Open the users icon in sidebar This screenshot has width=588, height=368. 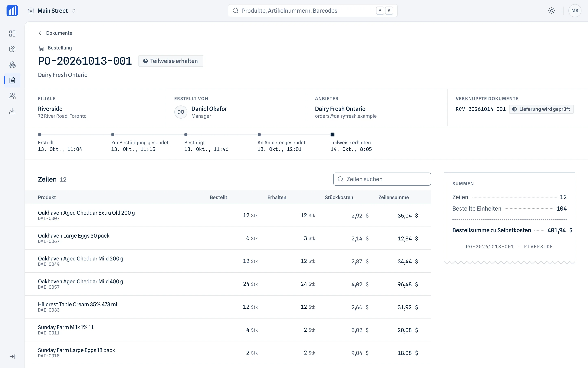click(x=12, y=96)
